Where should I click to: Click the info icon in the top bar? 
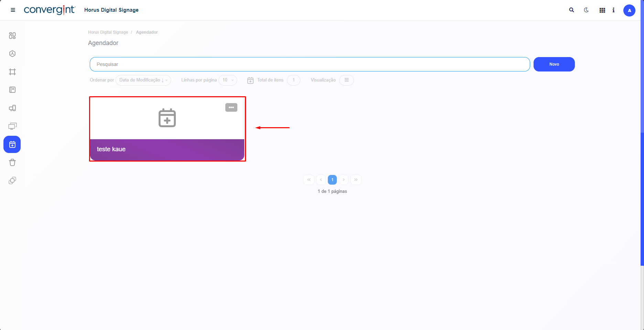click(x=613, y=10)
